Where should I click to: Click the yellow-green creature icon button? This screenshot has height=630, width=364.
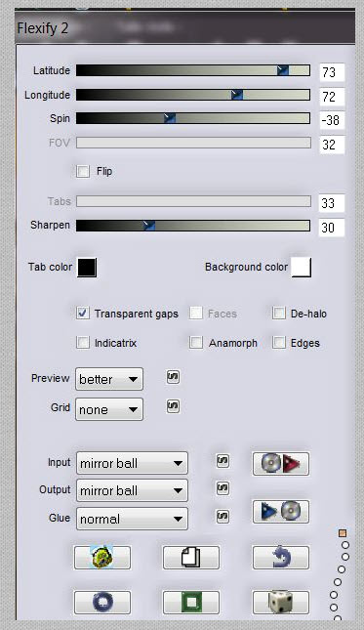[x=102, y=558]
